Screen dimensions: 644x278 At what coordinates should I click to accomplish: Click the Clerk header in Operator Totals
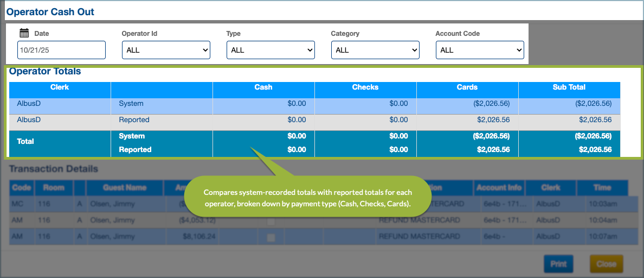[60, 87]
